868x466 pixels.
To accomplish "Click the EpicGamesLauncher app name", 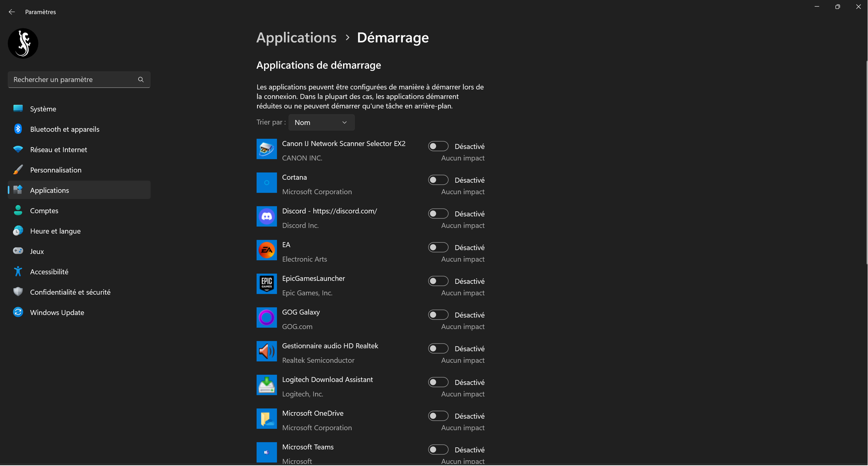I will tap(313, 279).
